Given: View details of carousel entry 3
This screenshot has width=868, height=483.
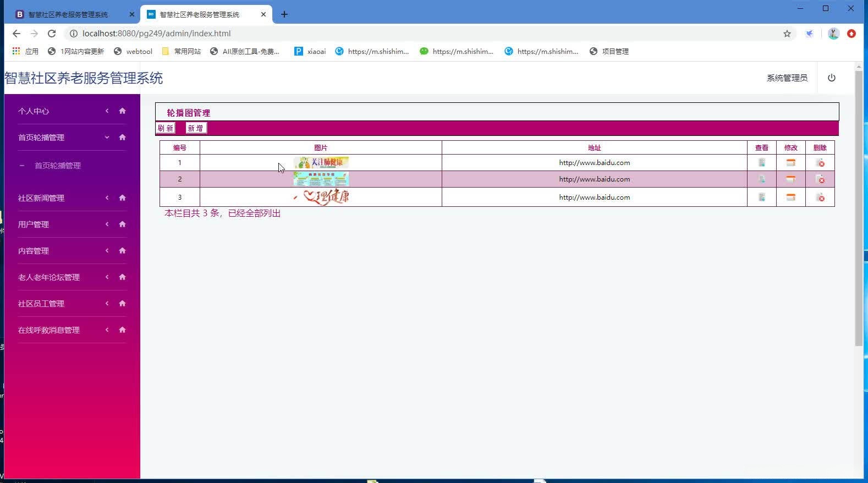Looking at the screenshot, I should (762, 197).
